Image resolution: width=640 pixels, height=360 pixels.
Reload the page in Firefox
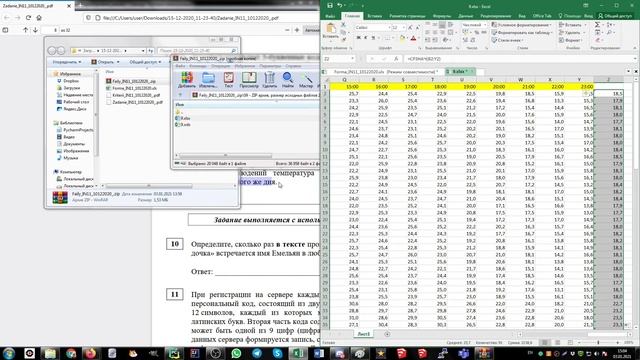(x=28, y=18)
